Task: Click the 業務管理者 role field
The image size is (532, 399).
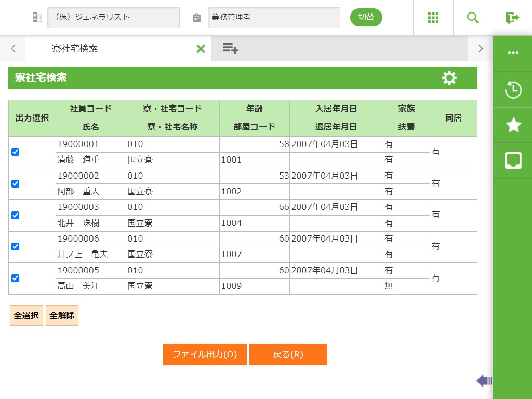Action: coord(274,18)
